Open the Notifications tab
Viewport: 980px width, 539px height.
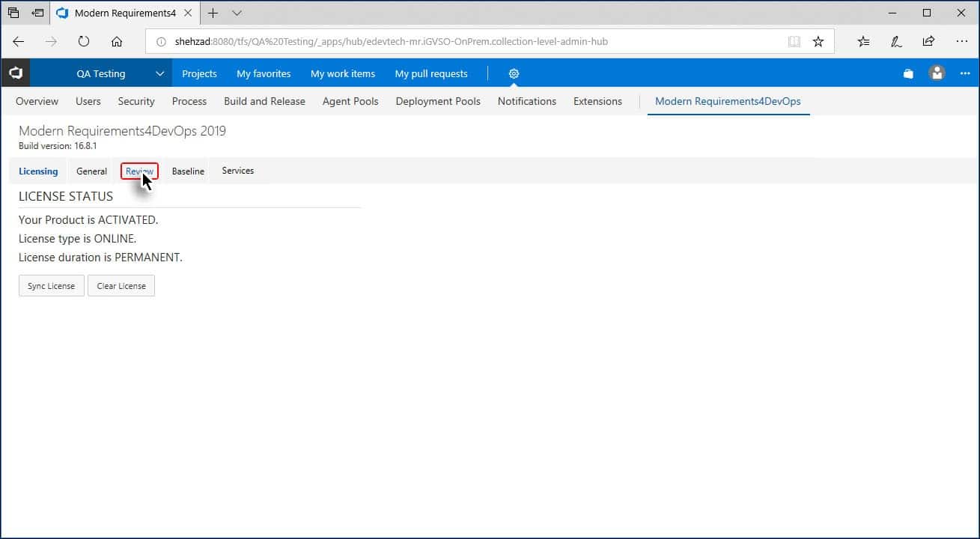pos(527,101)
